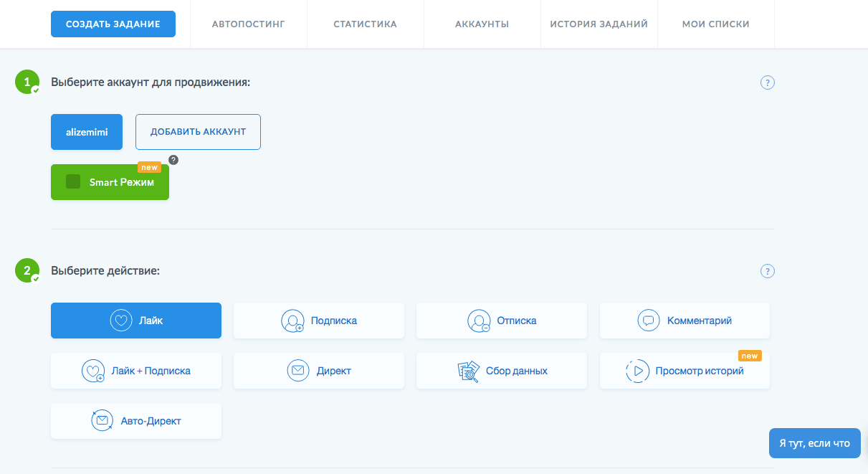
Task: Click the Отписка user-minus icon
Action: (x=478, y=321)
